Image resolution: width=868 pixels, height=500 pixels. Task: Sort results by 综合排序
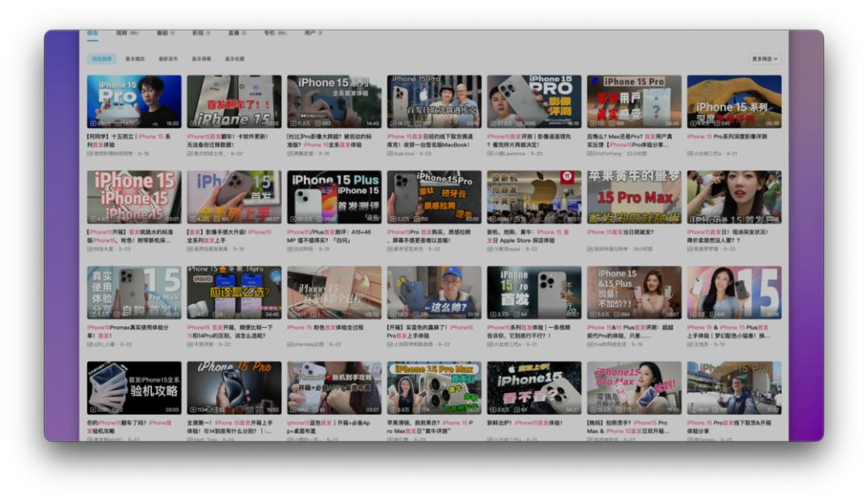coord(101,59)
